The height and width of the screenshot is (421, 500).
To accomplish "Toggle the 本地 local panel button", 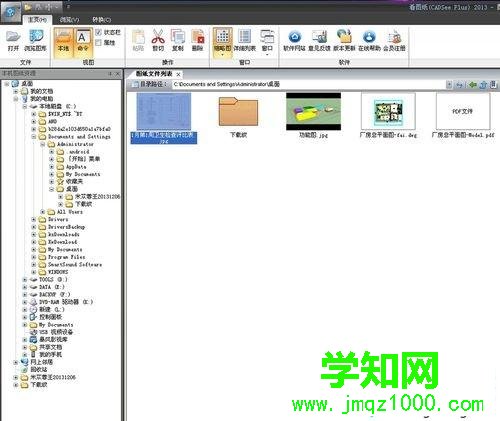I will (63, 41).
